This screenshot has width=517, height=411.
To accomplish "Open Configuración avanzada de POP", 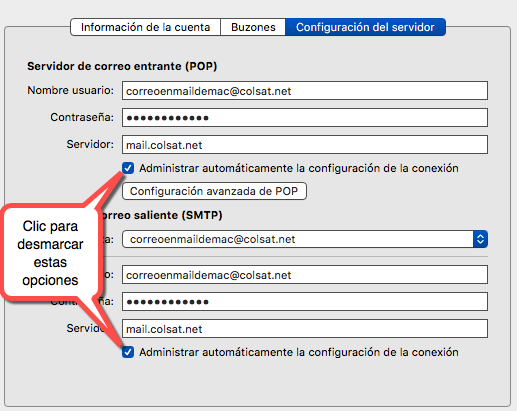I will coord(214,191).
